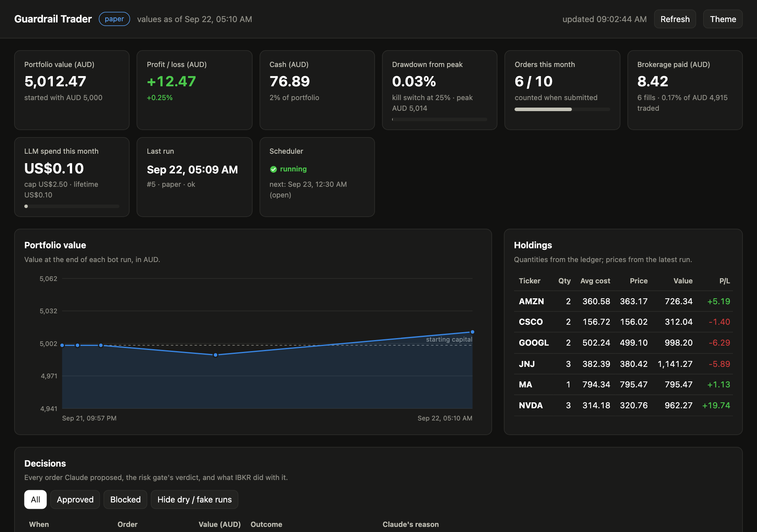Click the green scheduler running checkmark icon

[x=273, y=169]
